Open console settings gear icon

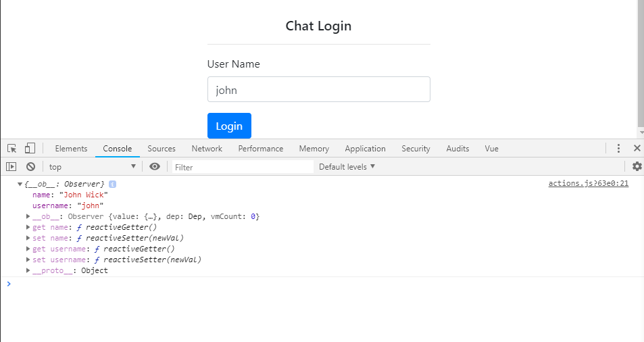(x=637, y=166)
